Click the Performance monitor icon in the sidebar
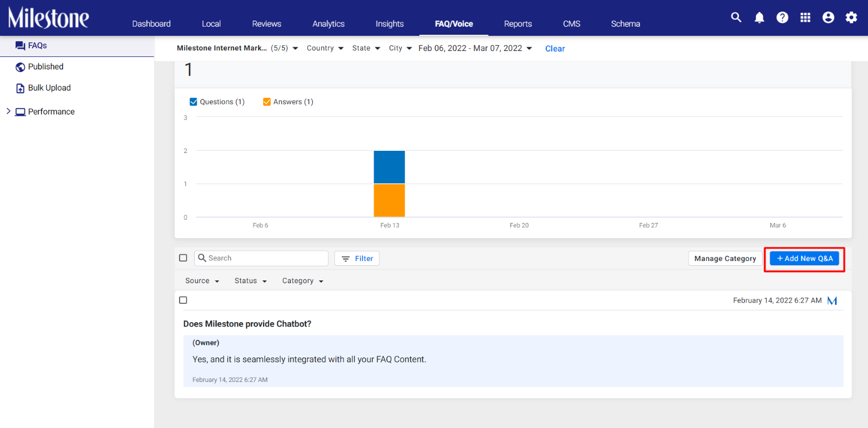Screen dimensions: 868x428 point(20,112)
